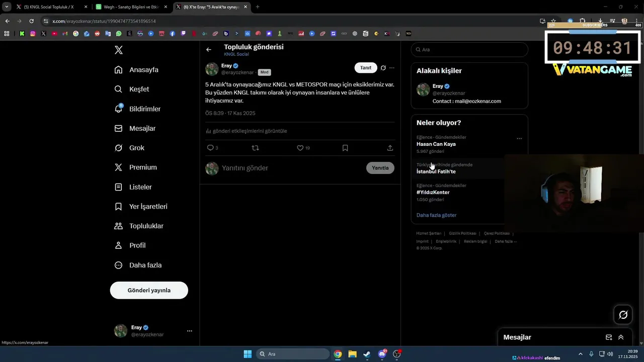Open KNGL Social community link
The width and height of the screenshot is (644, 362).
point(236,54)
